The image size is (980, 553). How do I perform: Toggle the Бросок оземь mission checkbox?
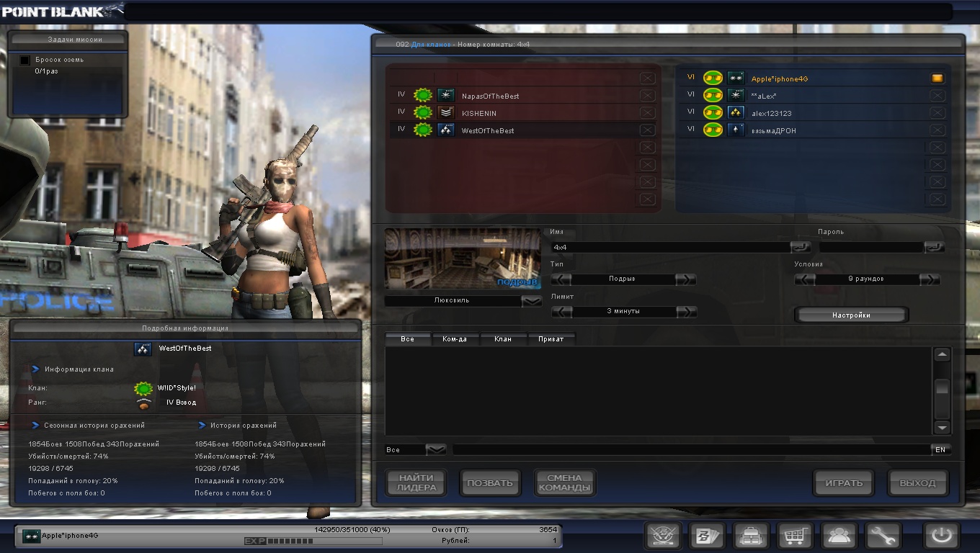click(24, 60)
